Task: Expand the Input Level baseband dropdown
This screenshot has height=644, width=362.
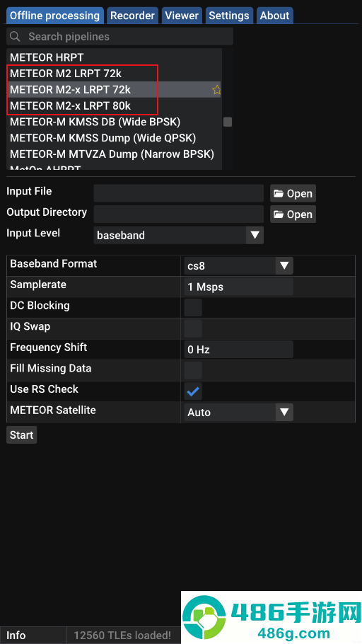Action: (179, 236)
